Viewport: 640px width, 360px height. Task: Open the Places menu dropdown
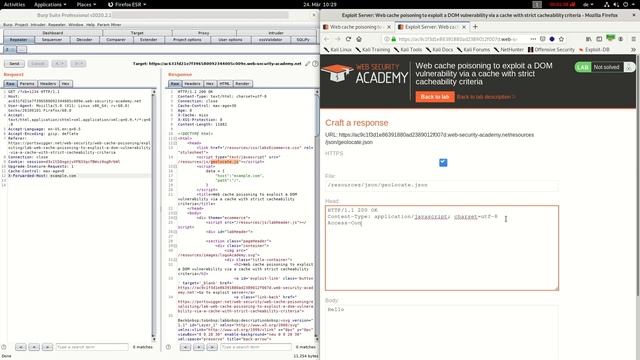click(x=86, y=4)
